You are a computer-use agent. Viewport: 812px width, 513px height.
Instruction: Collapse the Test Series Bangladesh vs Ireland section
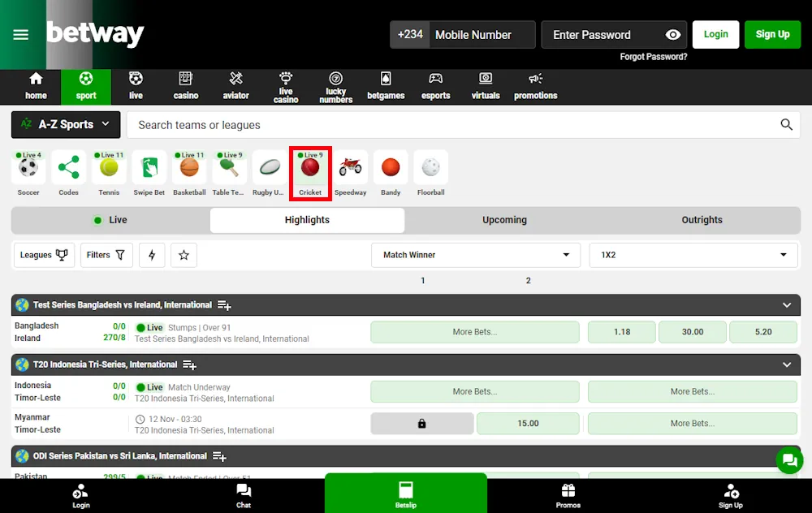[x=785, y=304]
